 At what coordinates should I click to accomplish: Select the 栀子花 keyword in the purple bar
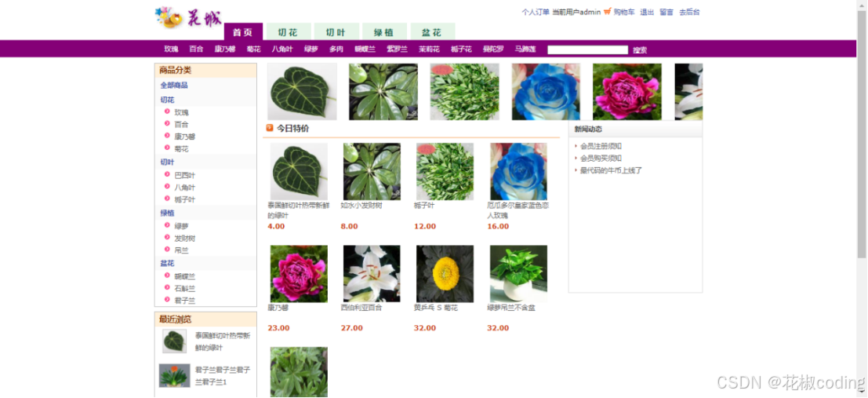462,49
